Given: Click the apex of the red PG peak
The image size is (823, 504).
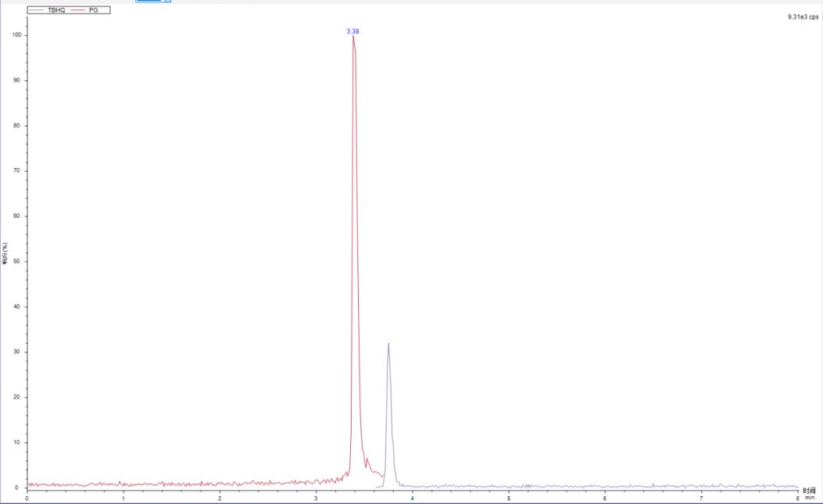Looking at the screenshot, I should [x=353, y=37].
